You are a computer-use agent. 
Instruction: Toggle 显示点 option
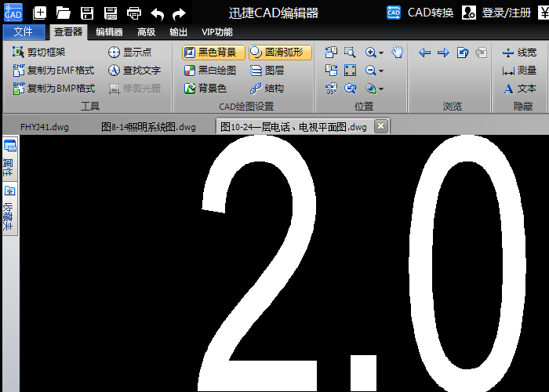[130, 53]
